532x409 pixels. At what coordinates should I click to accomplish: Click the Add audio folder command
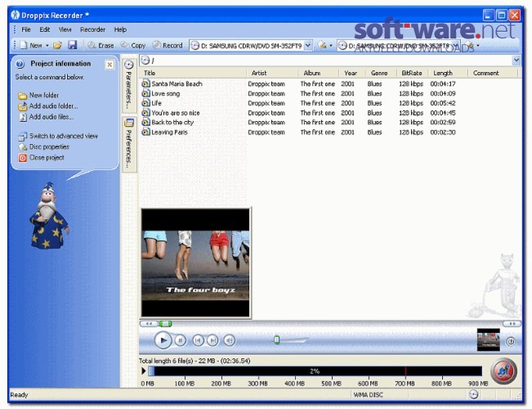pyautogui.click(x=48, y=106)
